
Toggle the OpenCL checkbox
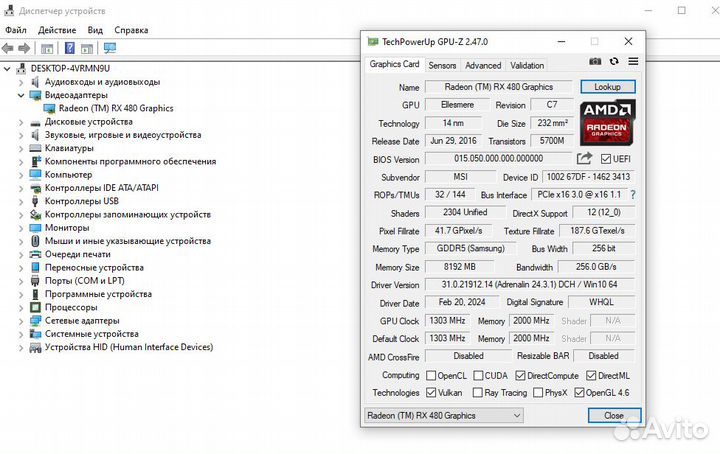431,376
